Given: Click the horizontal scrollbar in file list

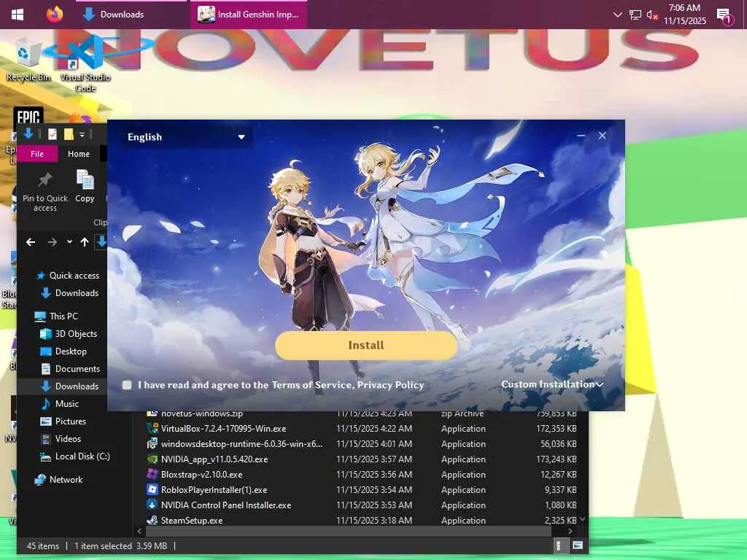Looking at the screenshot, I should tap(348, 531).
